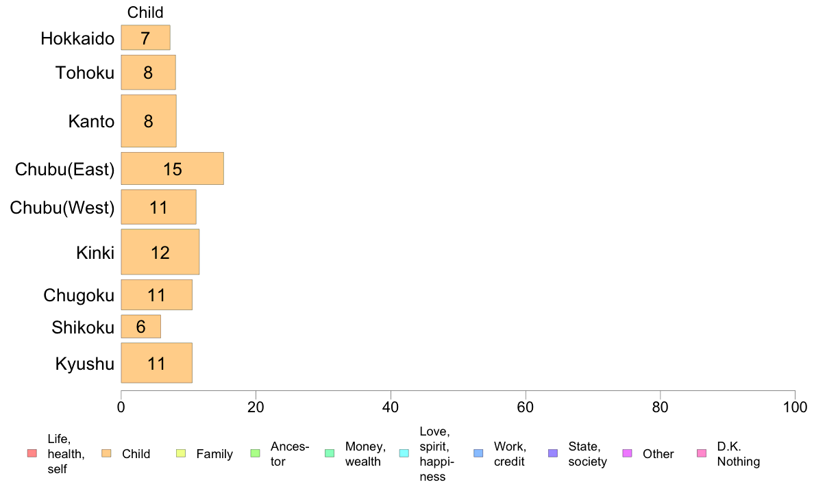
Task: Click the 100 axis tick label
Action: [795, 407]
